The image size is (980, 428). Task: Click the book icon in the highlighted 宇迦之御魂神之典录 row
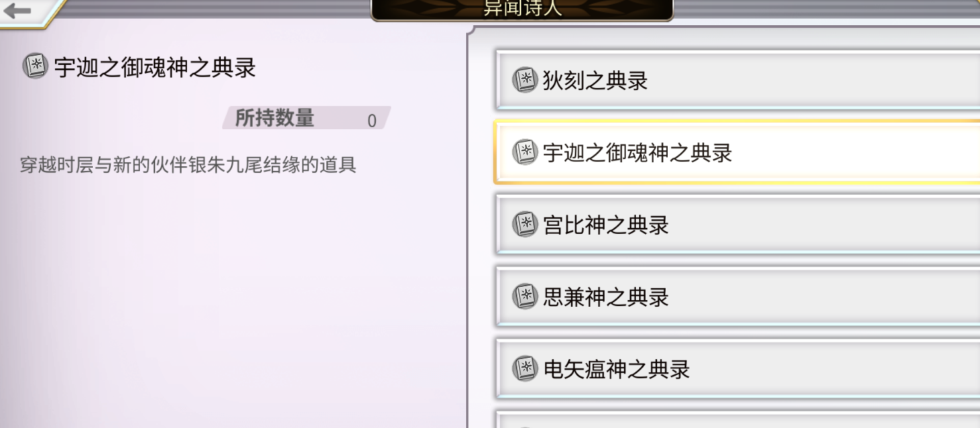click(525, 152)
